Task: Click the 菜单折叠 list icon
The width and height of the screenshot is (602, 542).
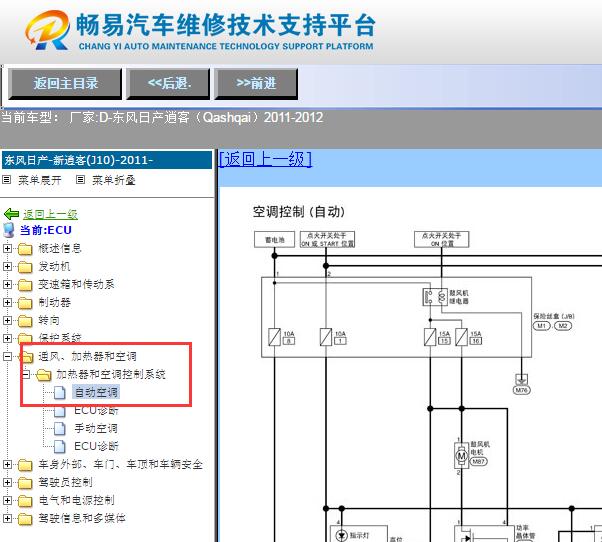Action: [80, 180]
